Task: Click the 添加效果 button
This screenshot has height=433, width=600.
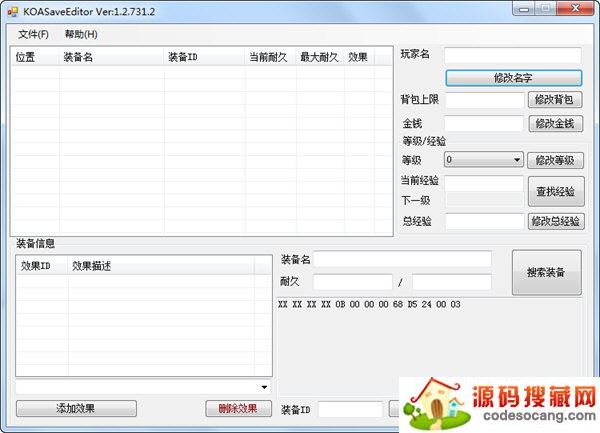Action: point(76,409)
